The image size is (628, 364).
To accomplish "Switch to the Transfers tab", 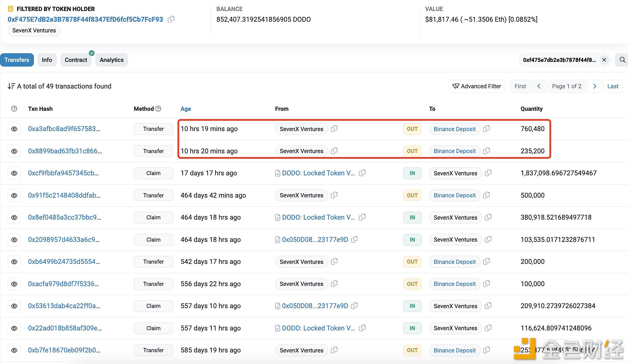I will 17,60.
